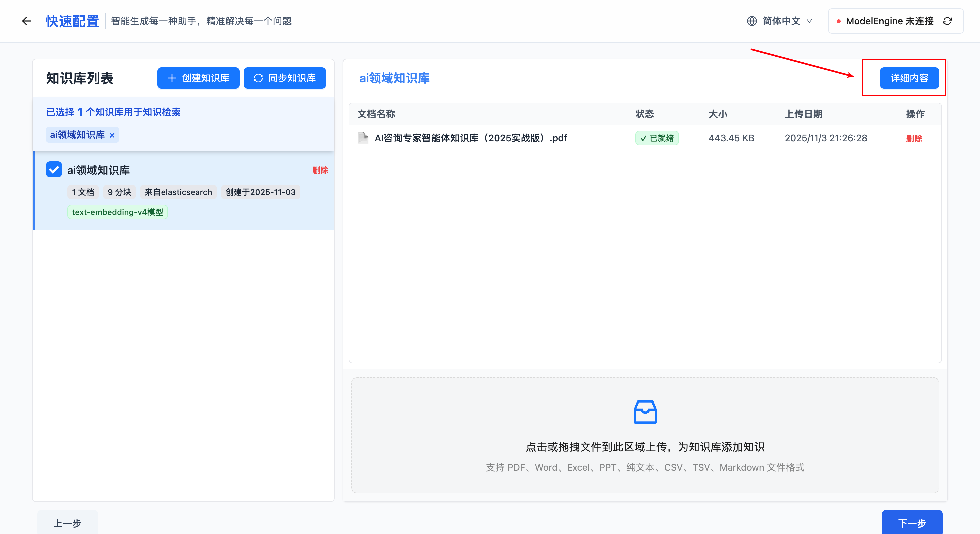This screenshot has width=980, height=534.
Task: Click the 文档名称 column header
Action: pyautogui.click(x=376, y=114)
